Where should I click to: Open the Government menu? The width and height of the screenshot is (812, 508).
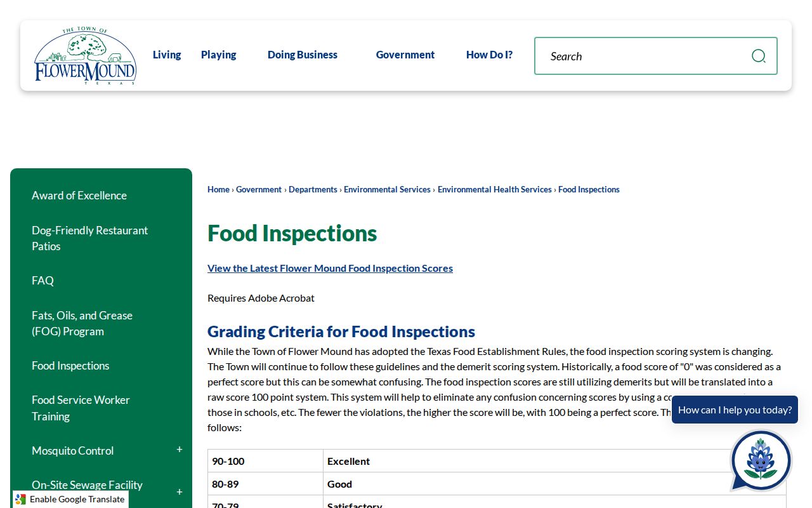[x=405, y=55]
